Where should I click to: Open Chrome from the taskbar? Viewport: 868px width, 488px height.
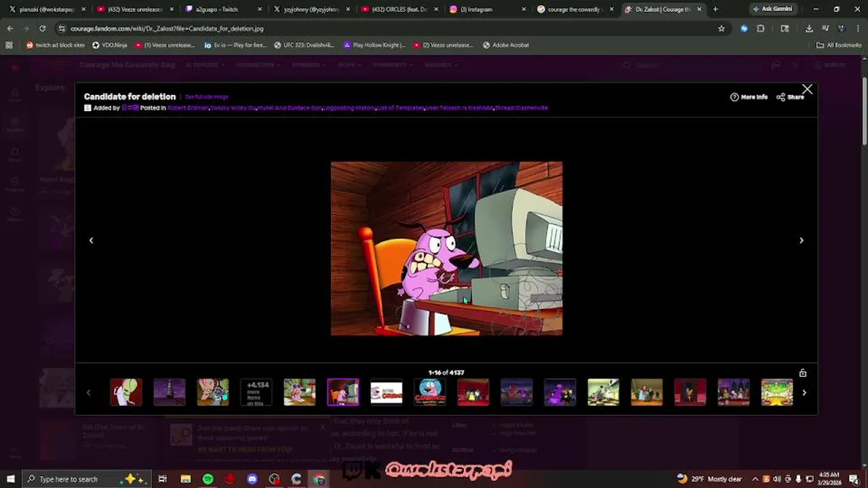[x=319, y=479]
